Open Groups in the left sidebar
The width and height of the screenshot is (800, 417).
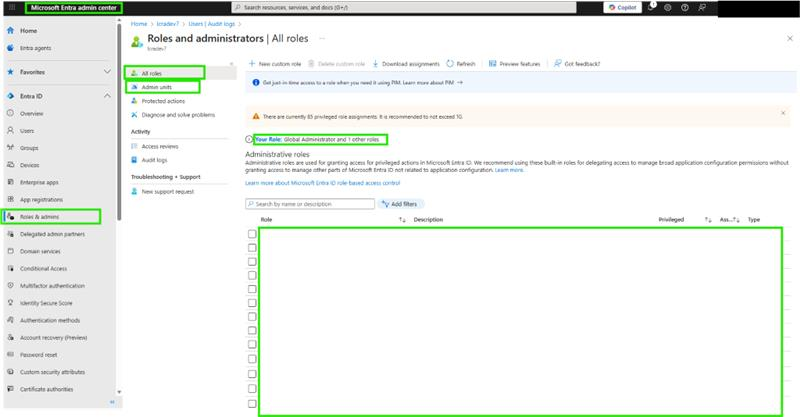[x=29, y=148]
